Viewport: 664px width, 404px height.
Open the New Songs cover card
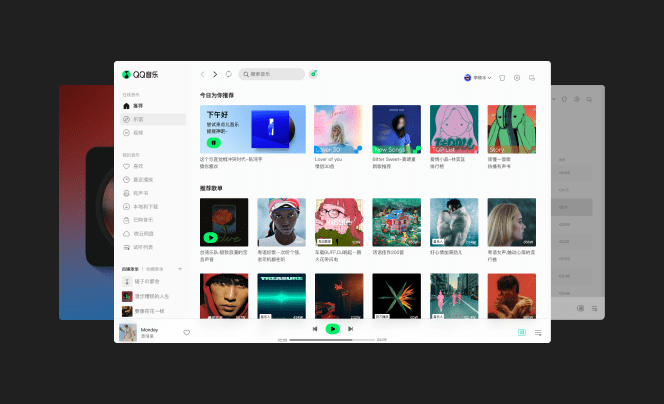point(396,129)
